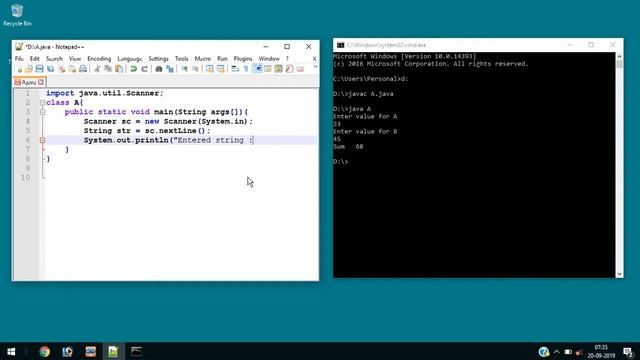Open Google Chrome from the taskbar
640x360 pixels.
coord(44,351)
